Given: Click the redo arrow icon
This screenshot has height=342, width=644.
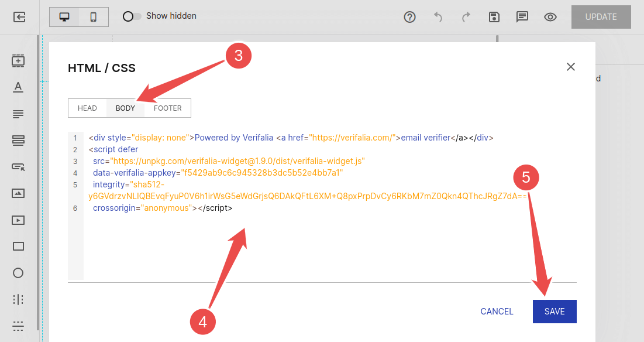Looking at the screenshot, I should point(466,17).
